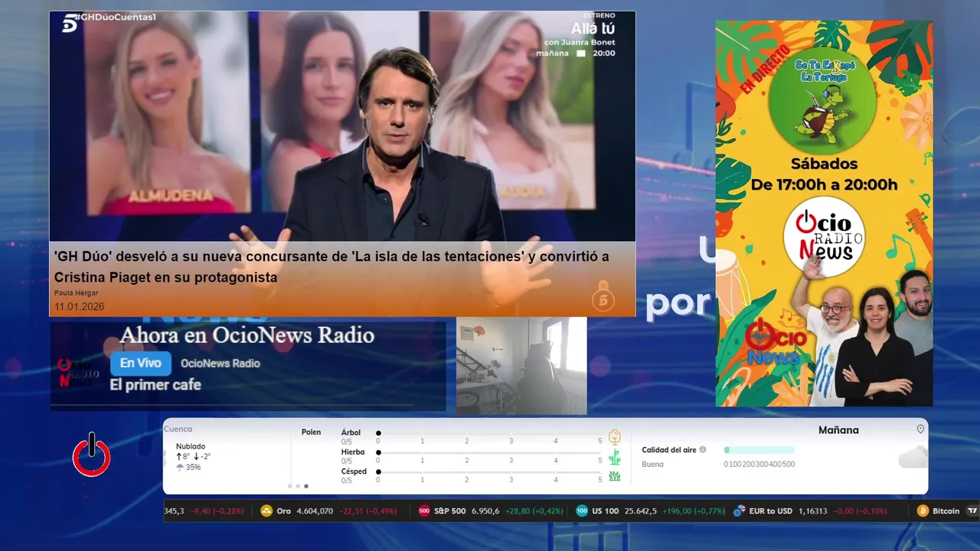Click the Nublado weather condition text

[191, 446]
